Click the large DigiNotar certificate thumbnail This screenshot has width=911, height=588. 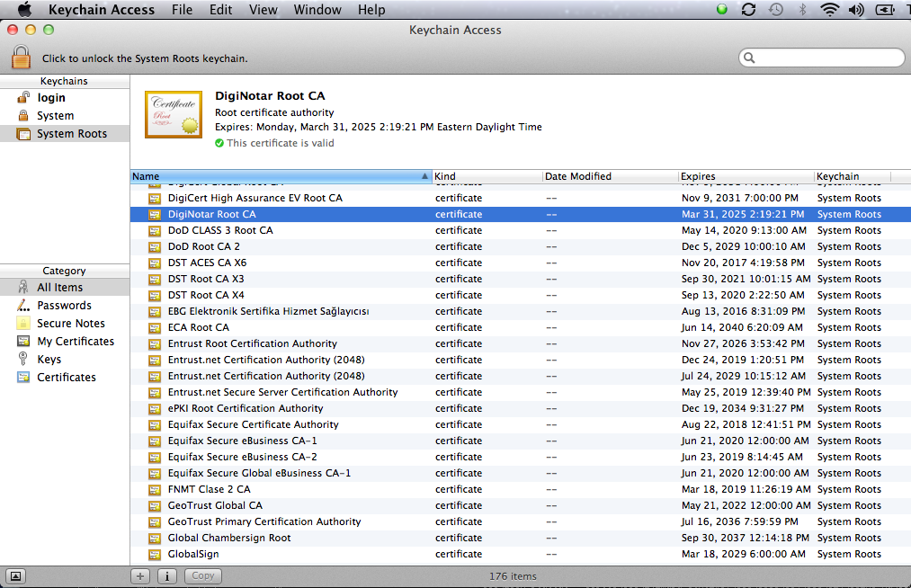(174, 114)
